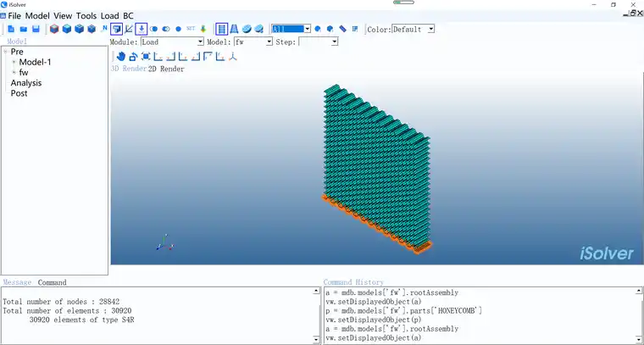
Task: Click the blue ruler measure icon
Action: coord(342,29)
